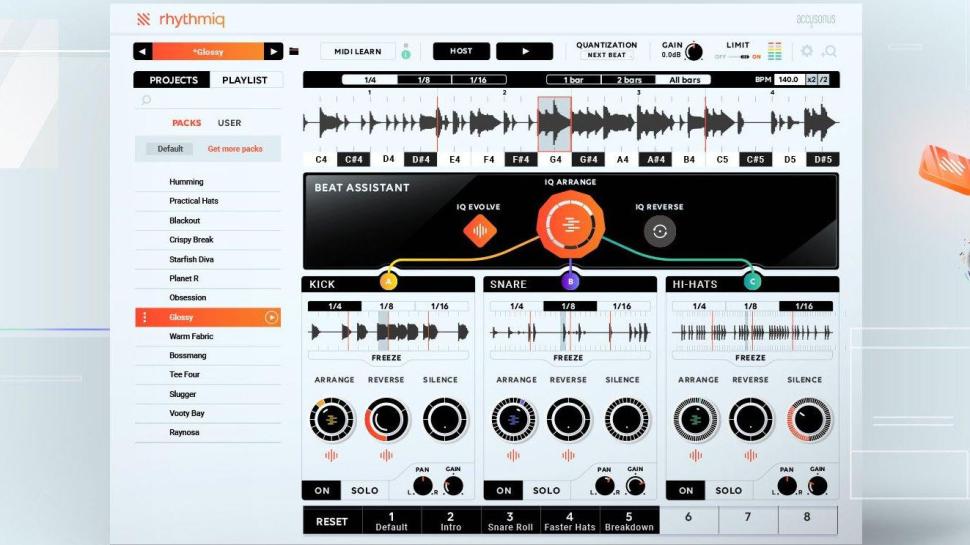The width and height of the screenshot is (970, 545).
Task: Solo the Snare channel
Action: pos(546,491)
